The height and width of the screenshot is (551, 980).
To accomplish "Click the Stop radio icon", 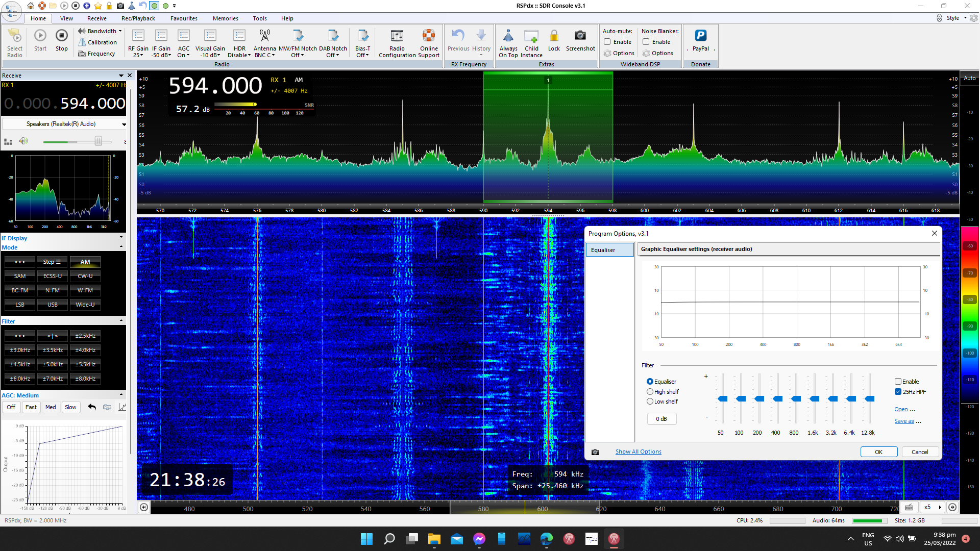I will (x=61, y=36).
